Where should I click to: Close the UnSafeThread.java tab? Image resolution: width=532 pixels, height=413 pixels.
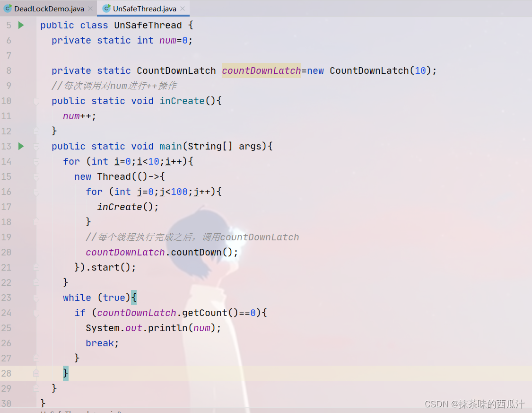(x=183, y=9)
